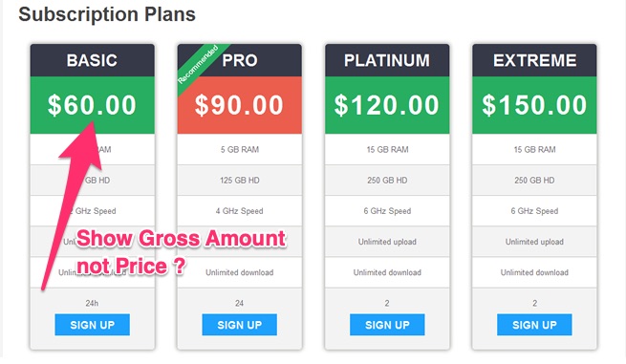Click the $120.00 price box
Image resolution: width=626 pixels, height=364 pixels.
pyautogui.click(x=387, y=105)
